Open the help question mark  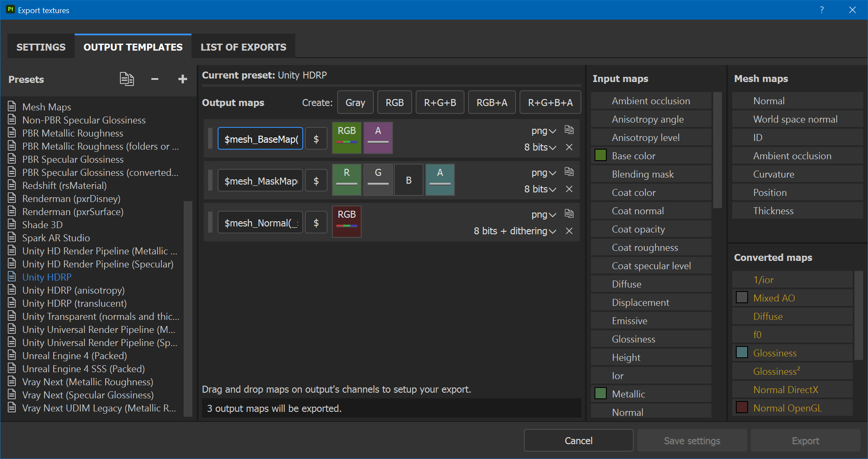[x=822, y=10]
